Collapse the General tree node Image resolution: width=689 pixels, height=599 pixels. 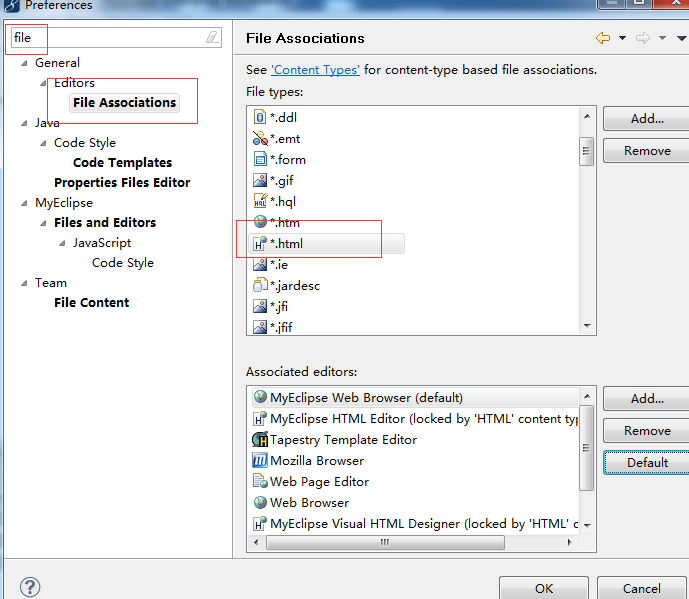tap(24, 63)
